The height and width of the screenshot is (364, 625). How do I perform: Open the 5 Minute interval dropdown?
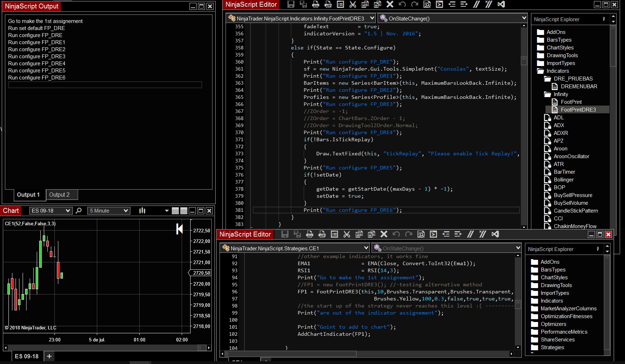(109, 211)
